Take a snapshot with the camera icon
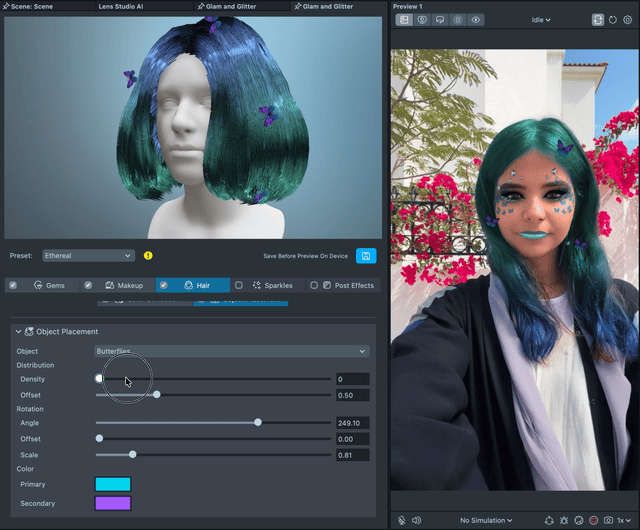 pyautogui.click(x=607, y=520)
